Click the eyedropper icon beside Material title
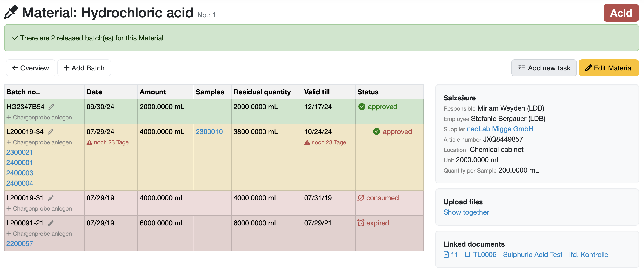 click(x=11, y=12)
